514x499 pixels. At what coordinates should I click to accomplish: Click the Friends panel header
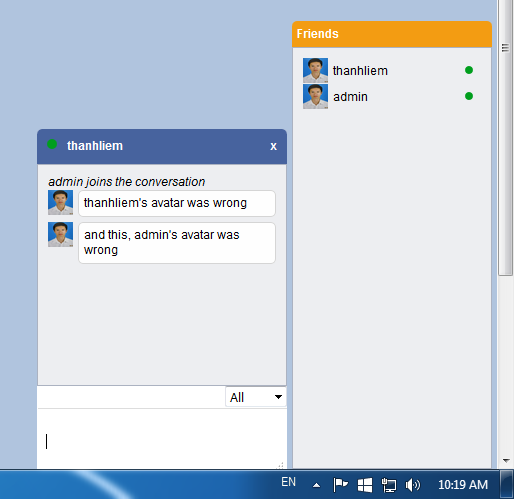point(392,34)
